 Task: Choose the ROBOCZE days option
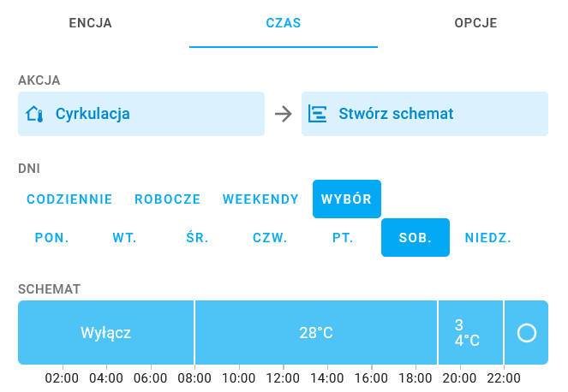click(167, 199)
